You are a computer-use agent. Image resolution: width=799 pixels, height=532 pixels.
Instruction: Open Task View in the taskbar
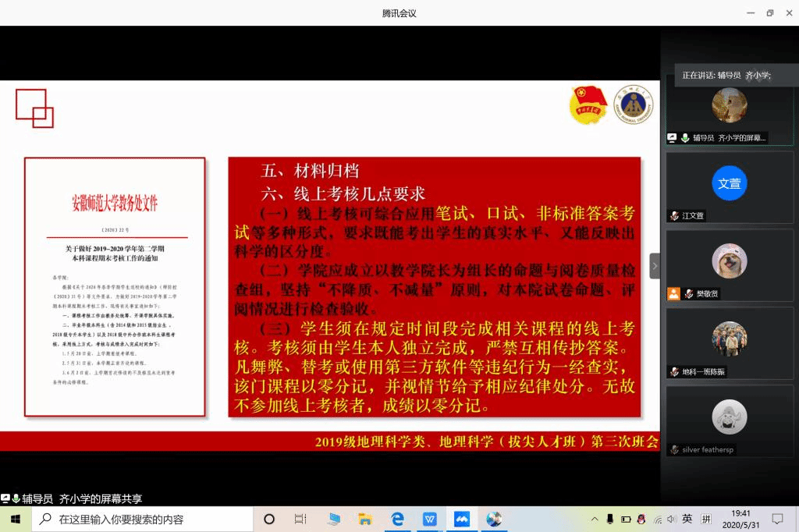pos(300,520)
